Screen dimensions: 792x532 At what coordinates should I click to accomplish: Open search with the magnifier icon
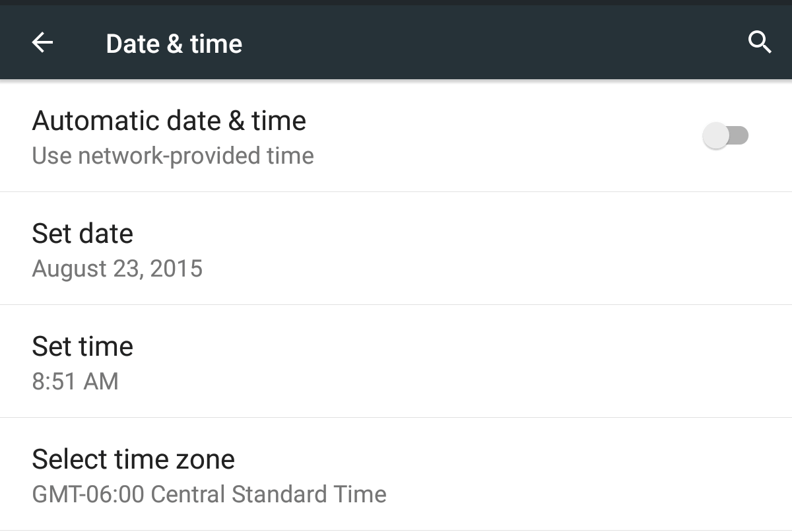pos(760,43)
